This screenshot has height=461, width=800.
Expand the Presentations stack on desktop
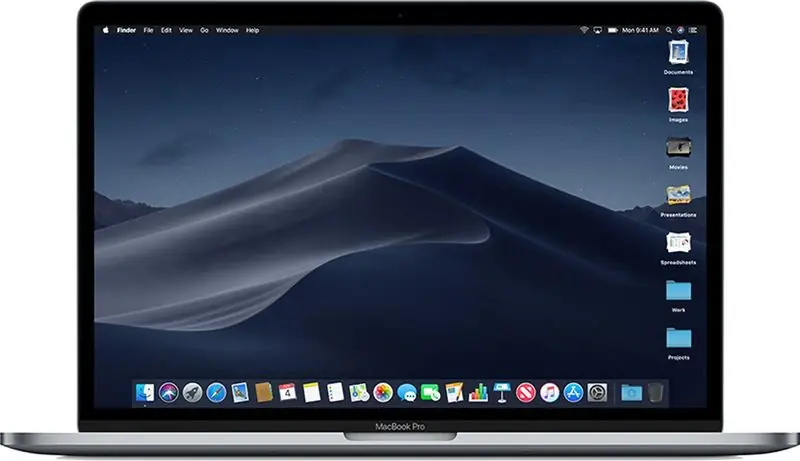(x=679, y=195)
